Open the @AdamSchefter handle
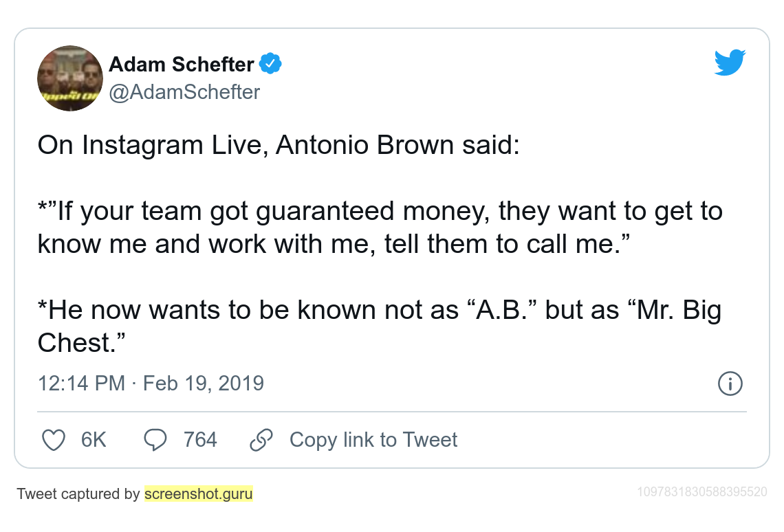This screenshot has height=532, width=784. pyautogui.click(x=184, y=92)
